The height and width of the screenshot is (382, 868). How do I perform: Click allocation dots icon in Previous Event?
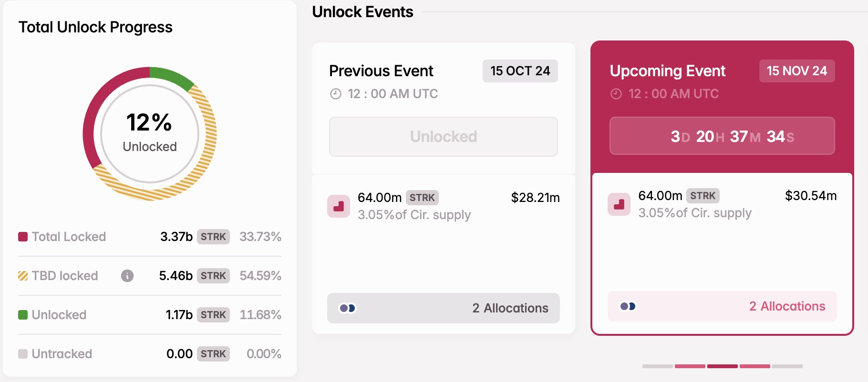pos(347,308)
